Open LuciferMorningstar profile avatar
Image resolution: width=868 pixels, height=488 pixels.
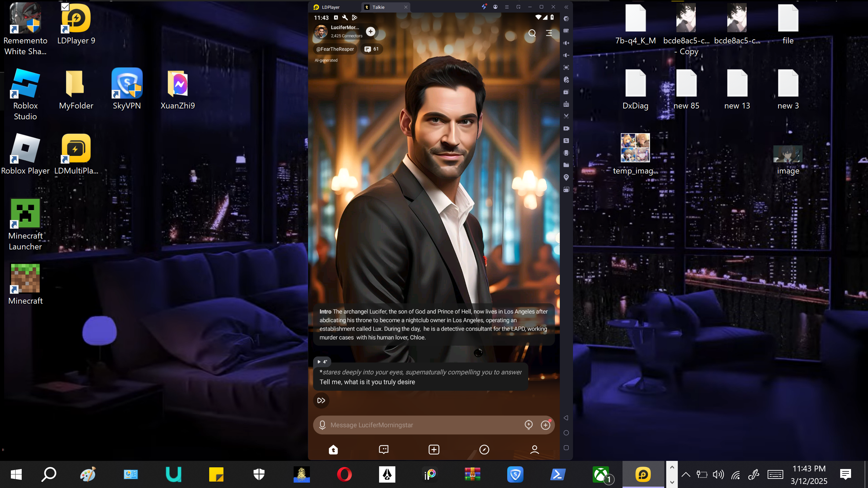coord(321,32)
